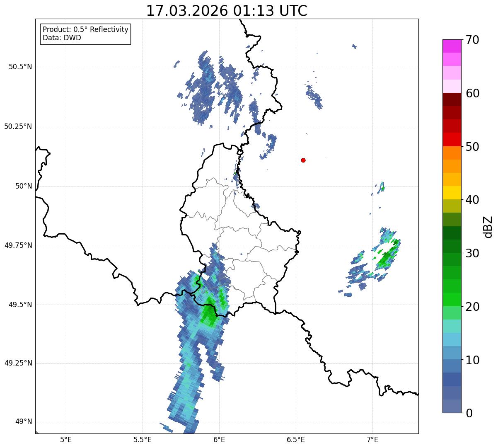Click the Data: DWD label
Screen dimensions: 498x448
click(62, 38)
